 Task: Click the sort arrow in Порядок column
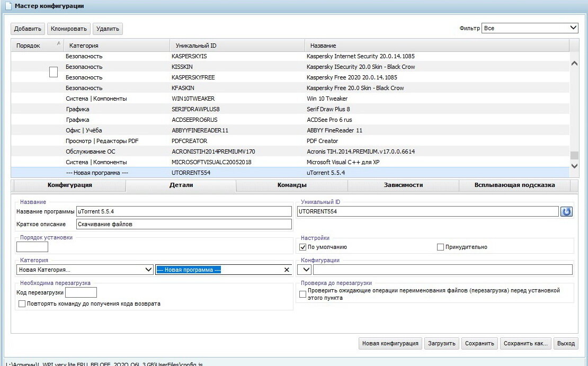coord(59,43)
